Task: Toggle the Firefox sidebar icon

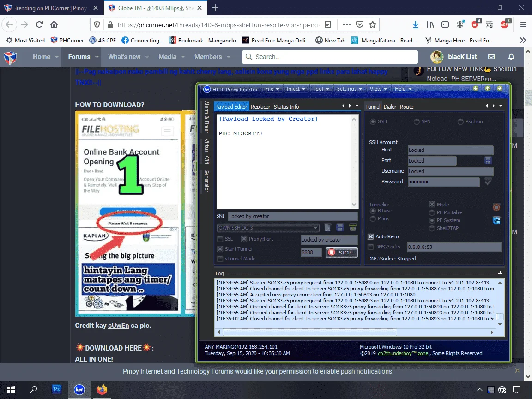Action: 445,24
